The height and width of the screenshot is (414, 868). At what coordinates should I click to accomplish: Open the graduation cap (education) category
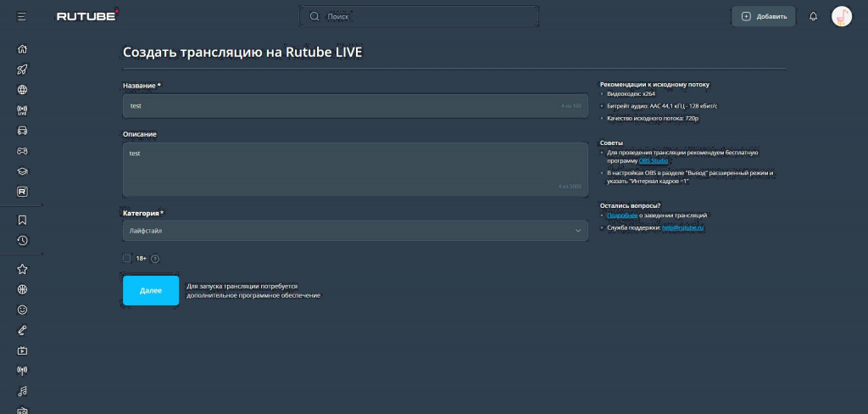pos(22,171)
